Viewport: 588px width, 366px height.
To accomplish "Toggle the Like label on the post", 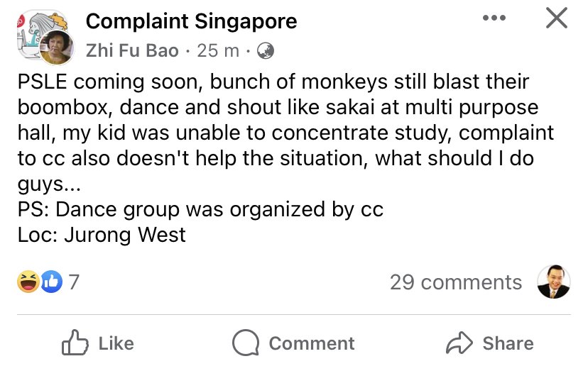I will [x=116, y=344].
